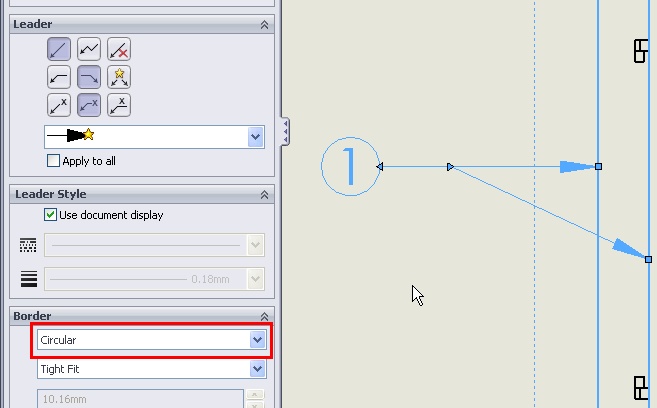Select the bent leader right button
The image size is (657, 408).
click(x=89, y=77)
